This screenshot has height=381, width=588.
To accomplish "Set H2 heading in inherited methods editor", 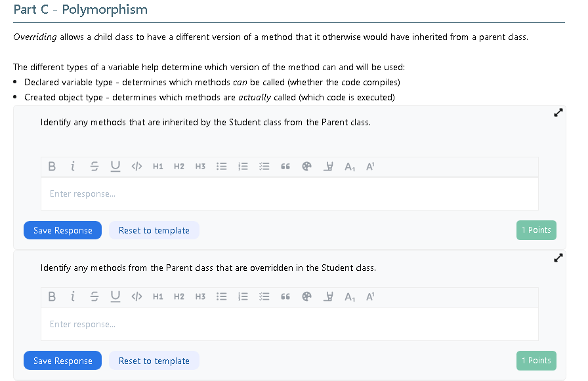I will pos(179,167).
